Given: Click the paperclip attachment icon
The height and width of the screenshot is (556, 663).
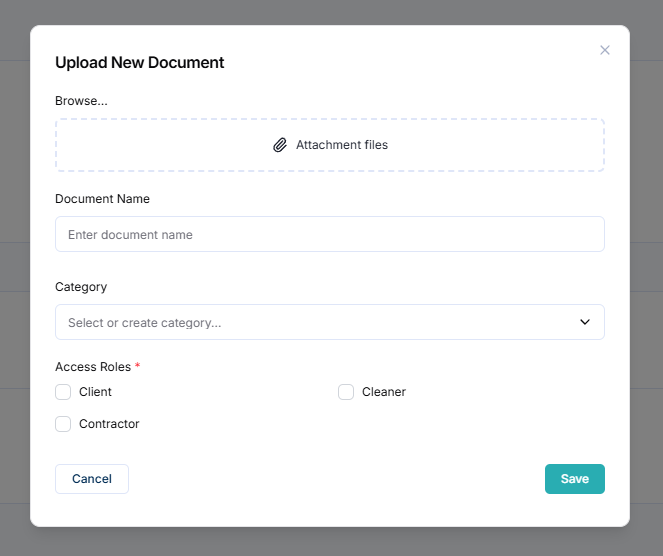Looking at the screenshot, I should click(280, 145).
